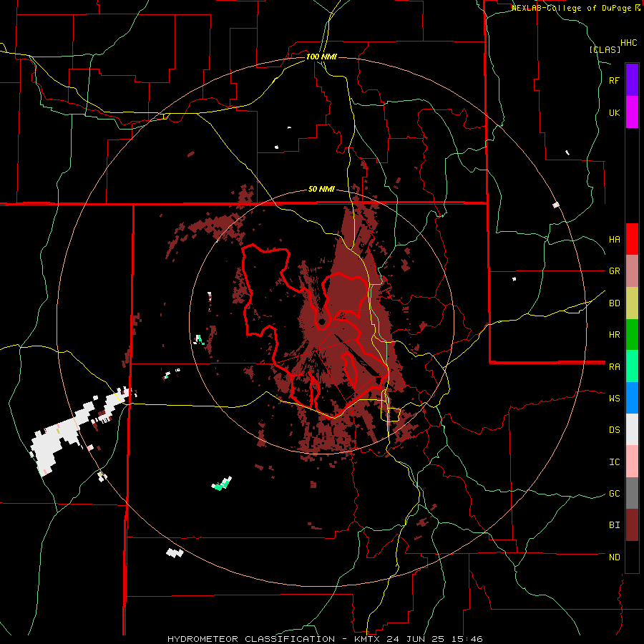Click the 50 NMI range ring label
The width and height of the screenshot is (644, 644).
[321, 190]
